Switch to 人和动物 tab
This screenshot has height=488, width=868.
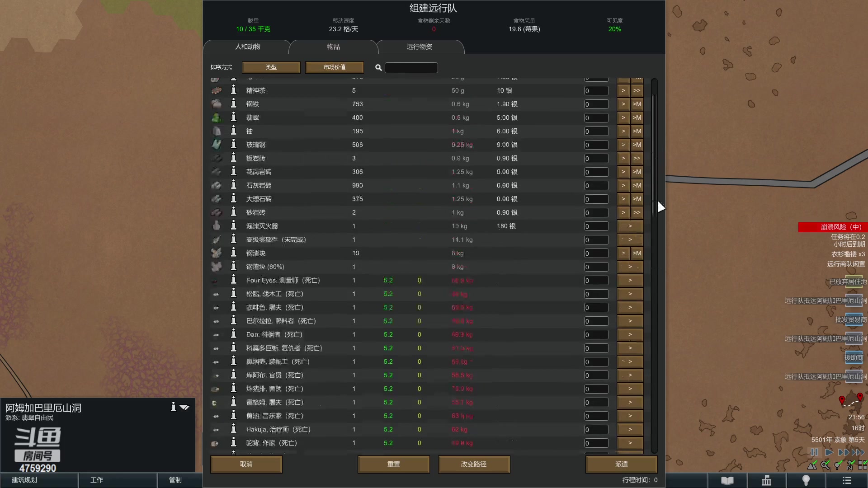pyautogui.click(x=247, y=47)
